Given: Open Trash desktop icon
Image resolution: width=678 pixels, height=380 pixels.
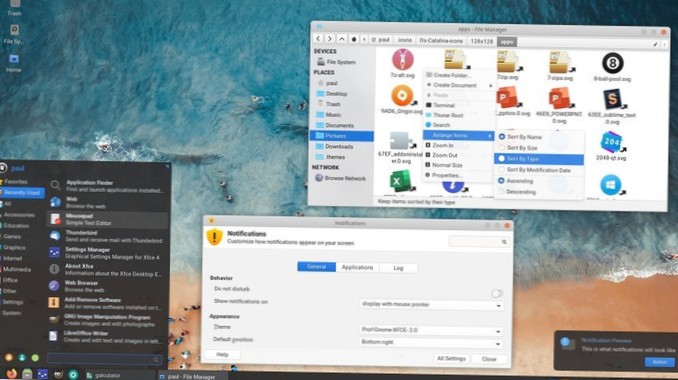Looking at the screenshot, I should (14, 7).
